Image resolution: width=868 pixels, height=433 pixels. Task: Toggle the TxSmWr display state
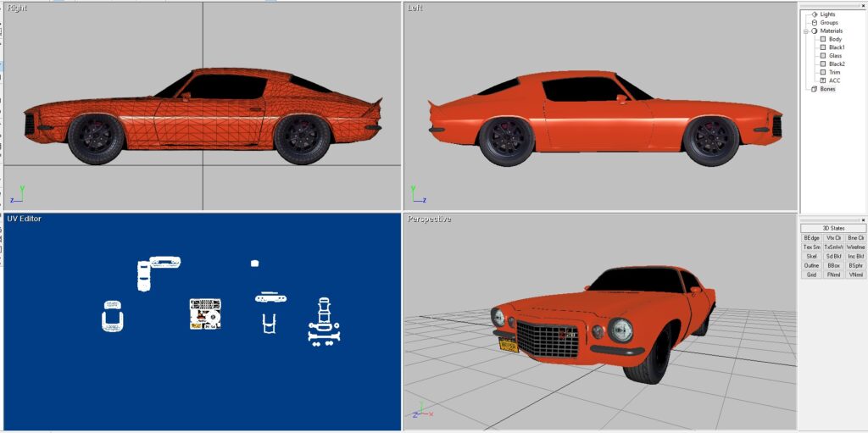834,247
